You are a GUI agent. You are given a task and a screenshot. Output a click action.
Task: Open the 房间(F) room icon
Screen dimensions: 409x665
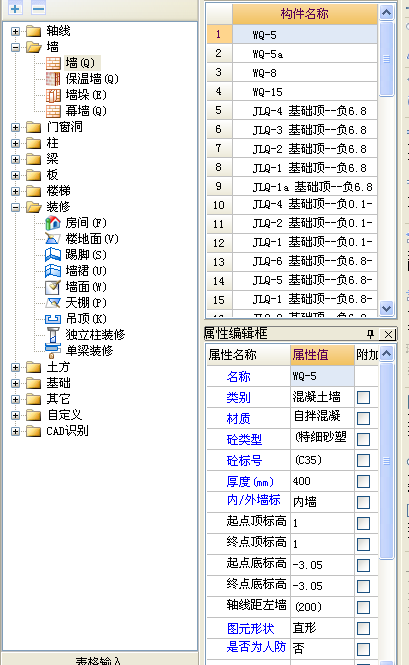click(53, 223)
